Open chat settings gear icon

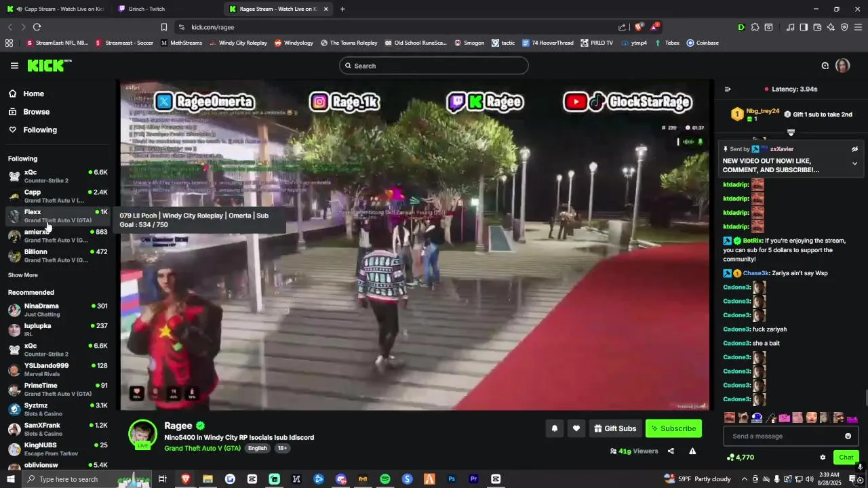click(x=823, y=457)
